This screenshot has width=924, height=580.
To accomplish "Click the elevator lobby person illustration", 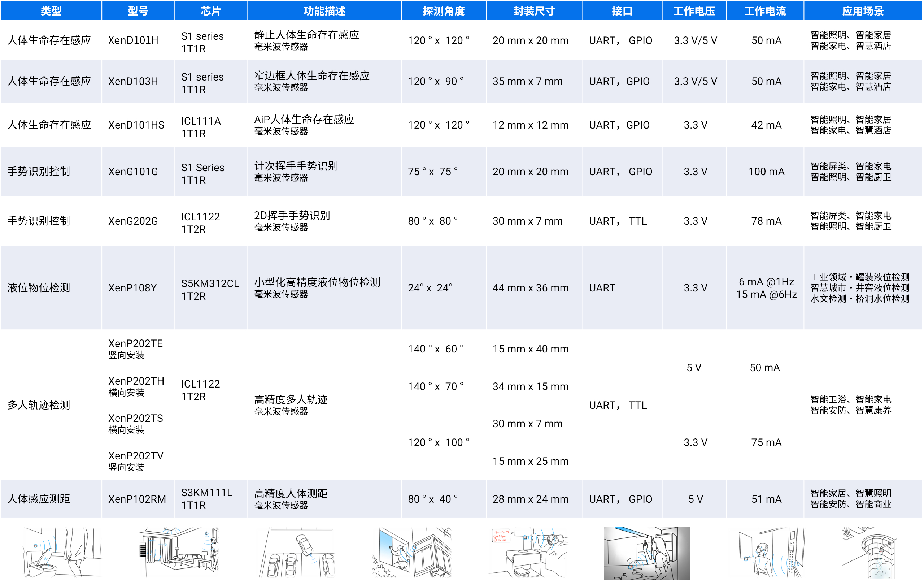I will pos(771,553).
